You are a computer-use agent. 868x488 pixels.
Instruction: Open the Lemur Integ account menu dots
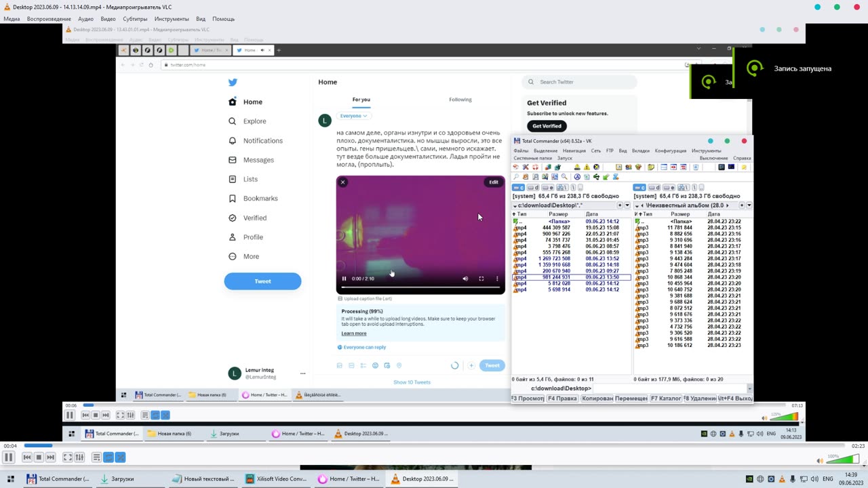(303, 373)
